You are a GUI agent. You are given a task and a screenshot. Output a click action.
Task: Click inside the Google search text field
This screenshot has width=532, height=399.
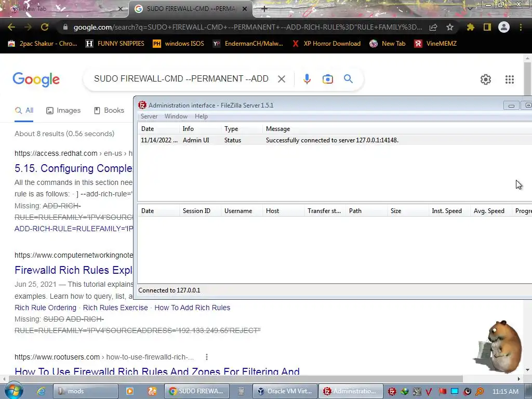[181, 79]
